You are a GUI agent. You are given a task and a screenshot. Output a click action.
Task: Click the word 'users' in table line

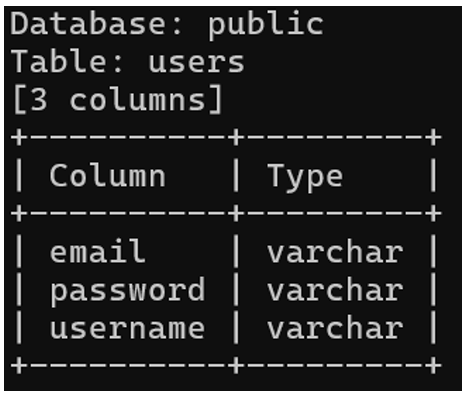point(196,63)
